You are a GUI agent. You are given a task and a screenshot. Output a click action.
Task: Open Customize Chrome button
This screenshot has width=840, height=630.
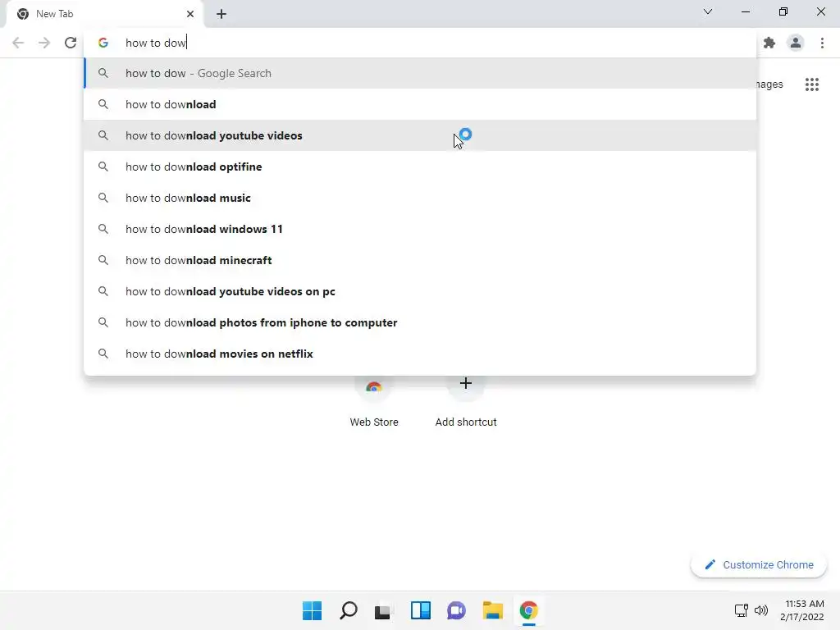(759, 564)
